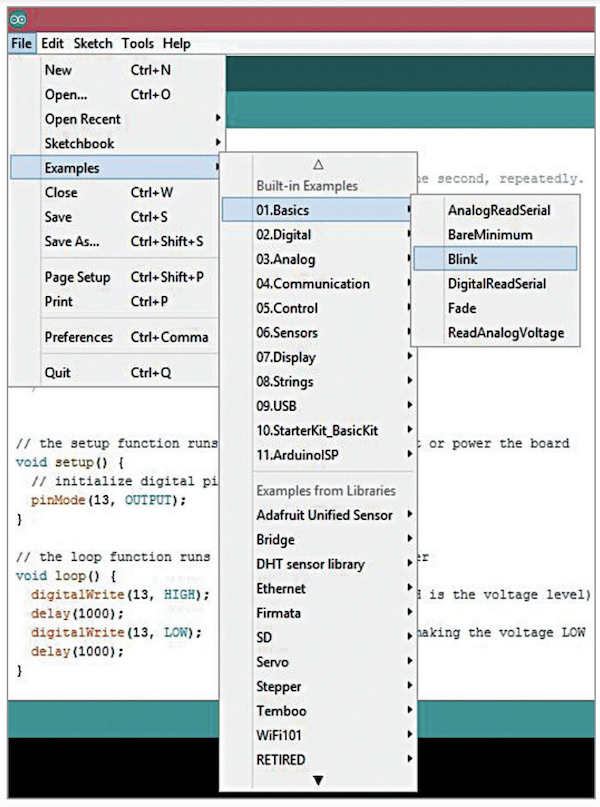
Task: Expand 10.StarterKit_BasicKit examples
Action: (x=317, y=430)
